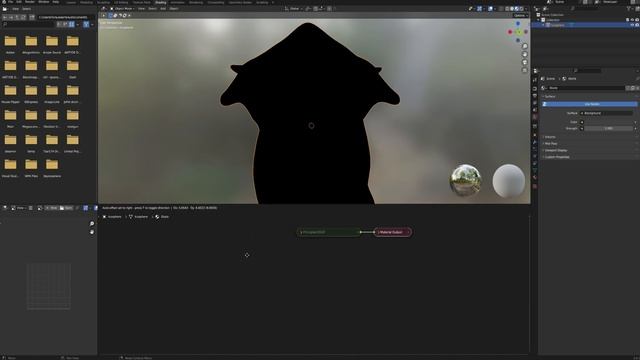640x360 pixels.
Task: Select the Material Output node
Action: click(393, 232)
